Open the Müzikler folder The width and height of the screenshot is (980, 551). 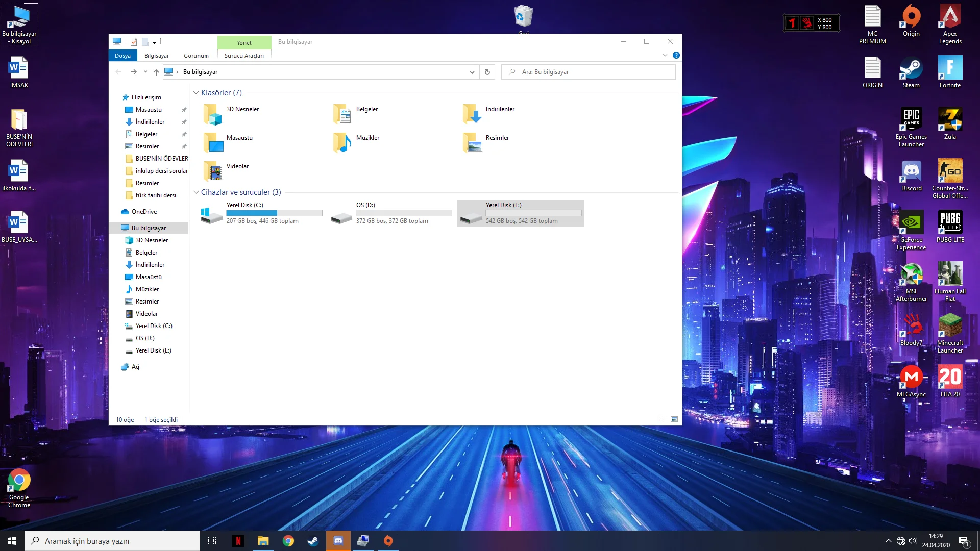tap(357, 142)
